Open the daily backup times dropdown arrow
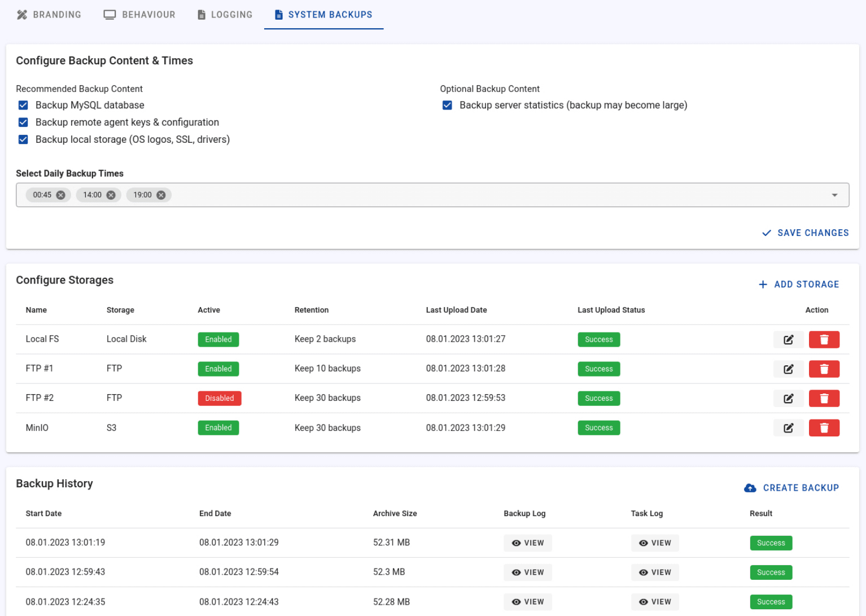 tap(834, 195)
